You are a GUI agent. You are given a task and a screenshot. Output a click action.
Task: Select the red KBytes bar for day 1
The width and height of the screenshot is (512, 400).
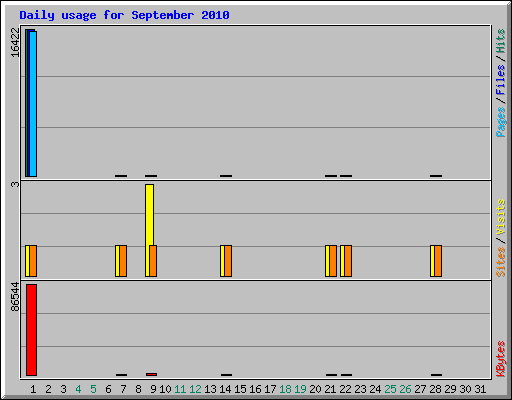pyautogui.click(x=31, y=330)
